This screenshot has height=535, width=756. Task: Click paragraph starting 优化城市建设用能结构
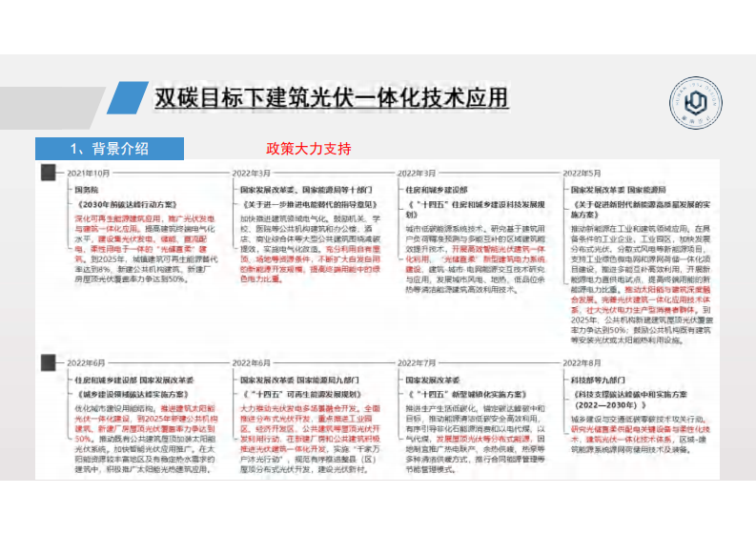(x=146, y=439)
